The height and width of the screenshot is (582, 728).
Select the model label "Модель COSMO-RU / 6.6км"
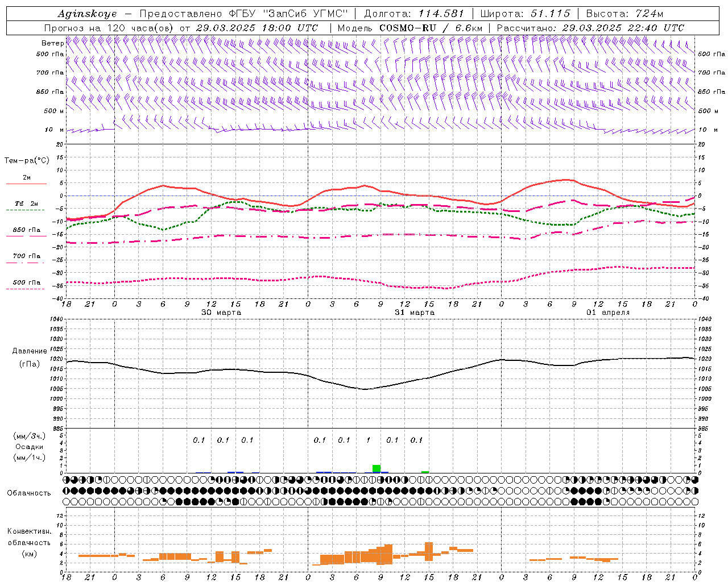click(410, 28)
